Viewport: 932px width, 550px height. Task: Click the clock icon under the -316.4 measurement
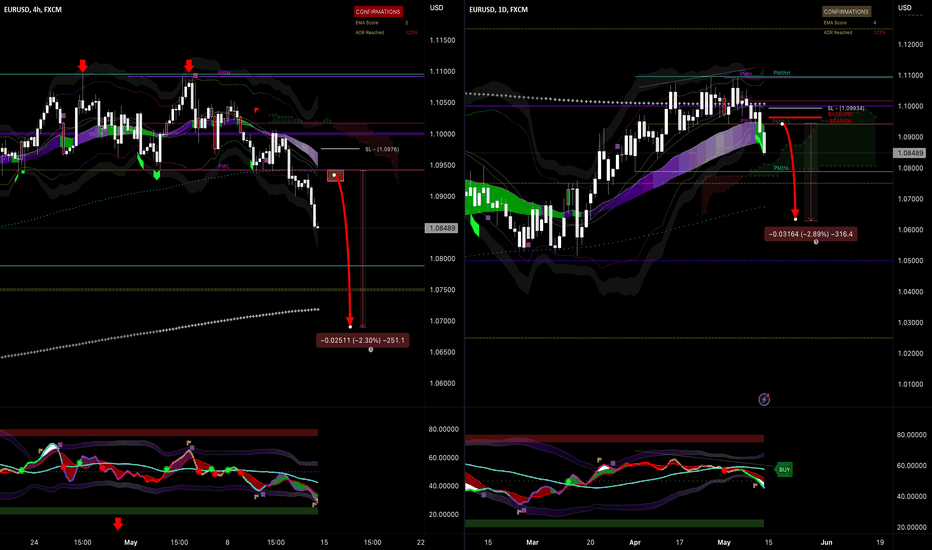click(816, 242)
